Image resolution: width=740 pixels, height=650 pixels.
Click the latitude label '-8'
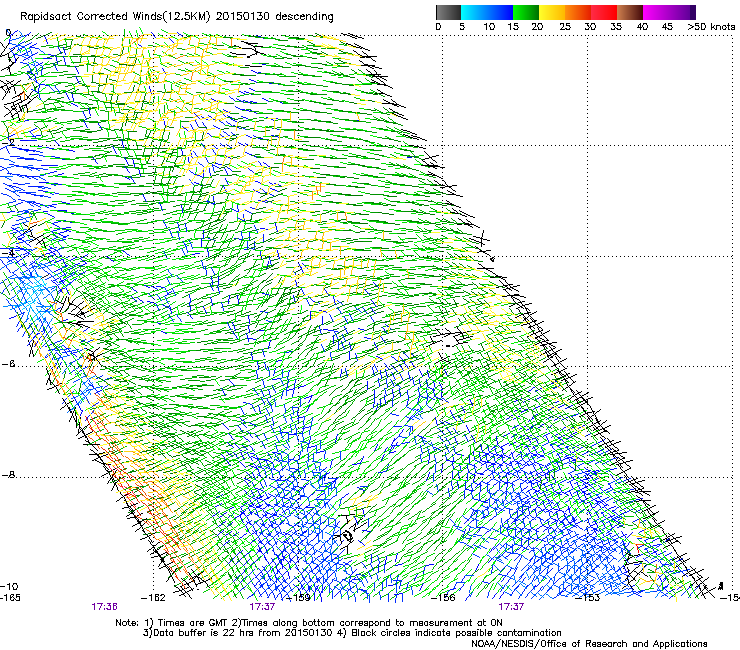pyautogui.click(x=8, y=475)
